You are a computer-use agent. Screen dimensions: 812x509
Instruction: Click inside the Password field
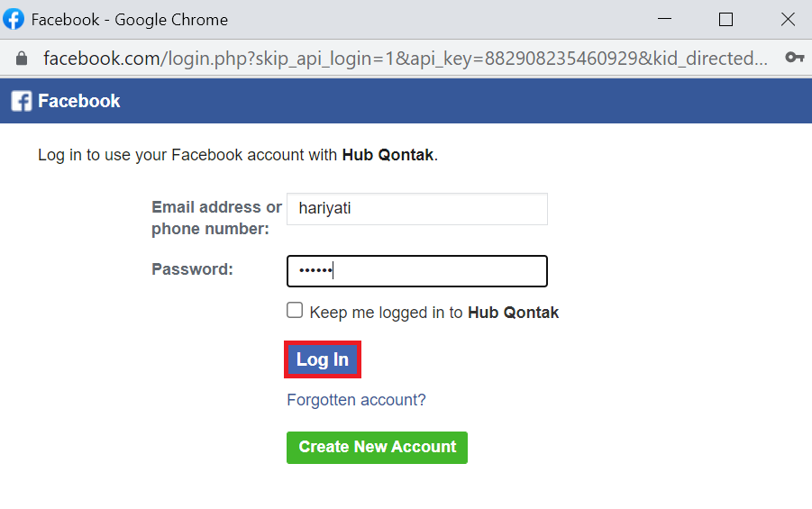point(417,271)
